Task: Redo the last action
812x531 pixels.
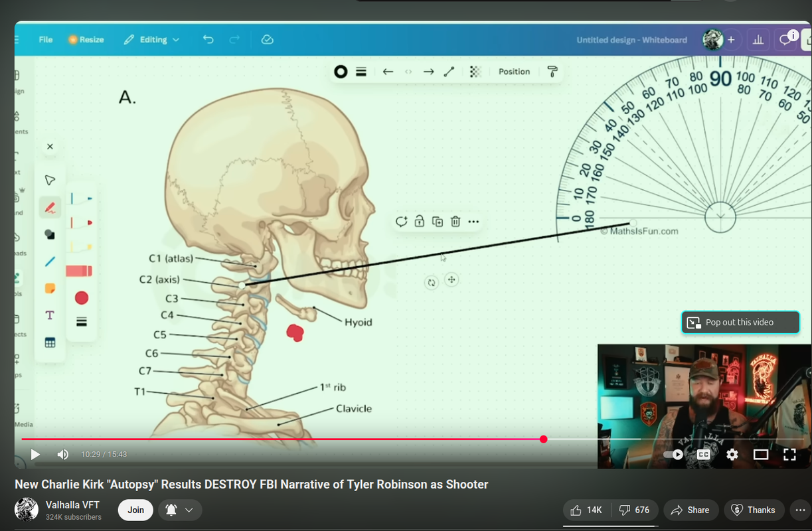Action: pyautogui.click(x=234, y=40)
